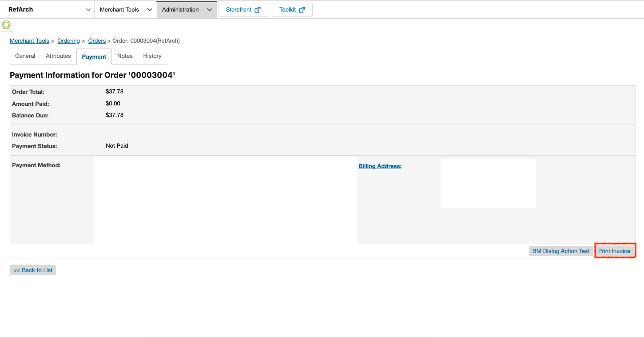This screenshot has width=644, height=338.
Task: Click the Order: 00003004(RefArch) breadcrumb text
Action: [146, 41]
